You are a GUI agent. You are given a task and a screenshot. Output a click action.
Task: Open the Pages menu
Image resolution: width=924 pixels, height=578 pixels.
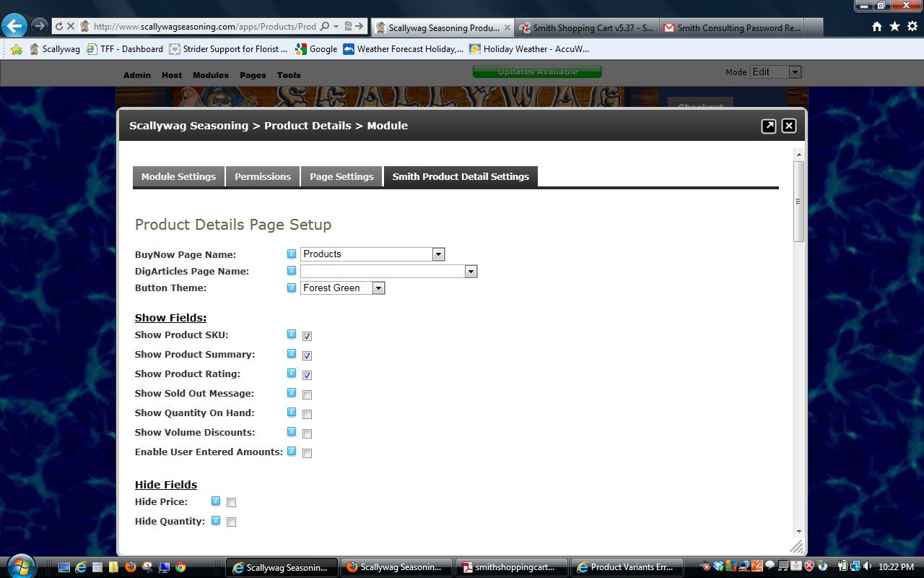coord(253,75)
